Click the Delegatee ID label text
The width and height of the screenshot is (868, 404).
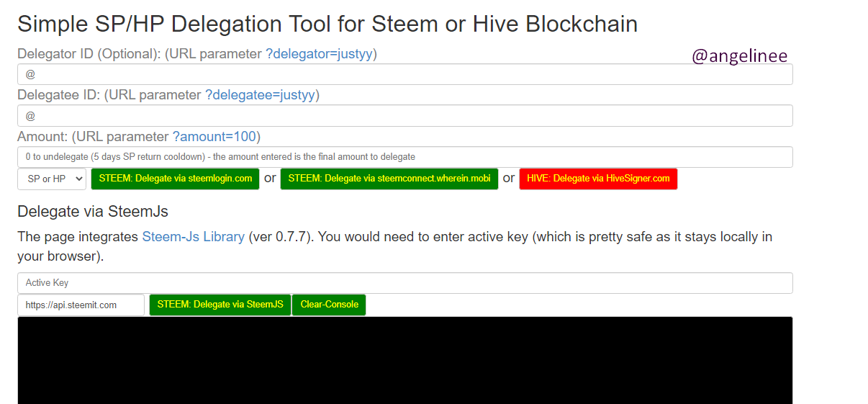pyautogui.click(x=59, y=95)
